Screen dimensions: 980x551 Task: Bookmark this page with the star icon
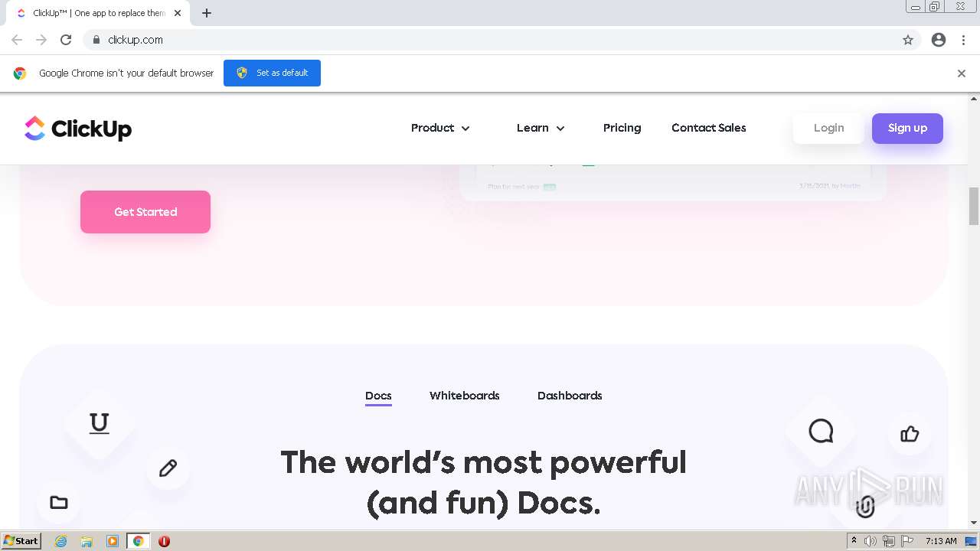click(908, 40)
